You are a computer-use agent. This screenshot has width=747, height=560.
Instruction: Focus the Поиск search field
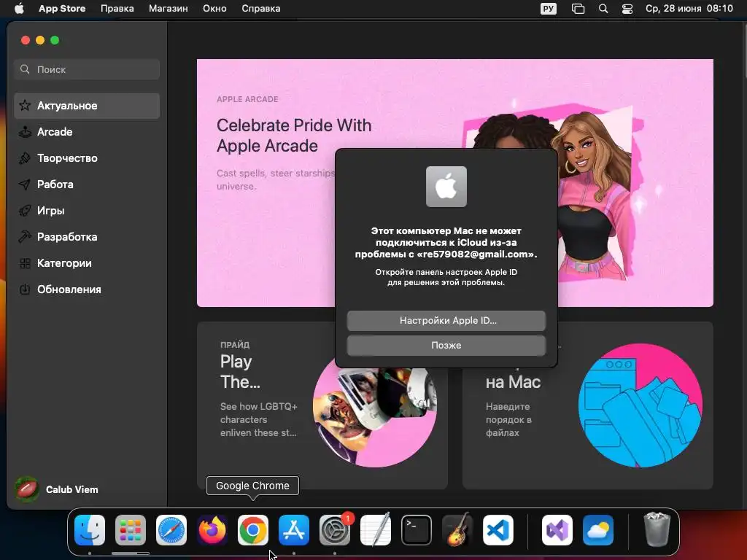click(87, 69)
